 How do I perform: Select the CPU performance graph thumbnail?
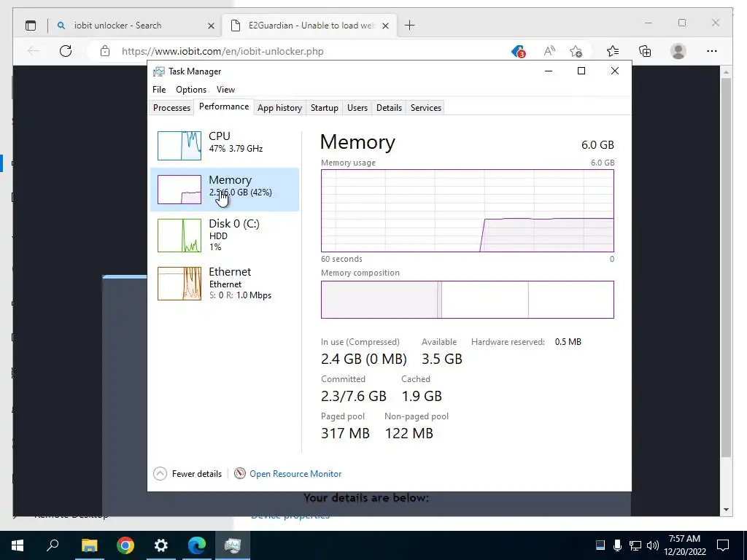point(179,146)
